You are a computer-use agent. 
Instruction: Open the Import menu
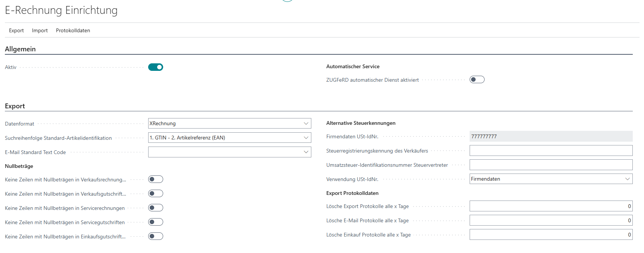(x=40, y=30)
